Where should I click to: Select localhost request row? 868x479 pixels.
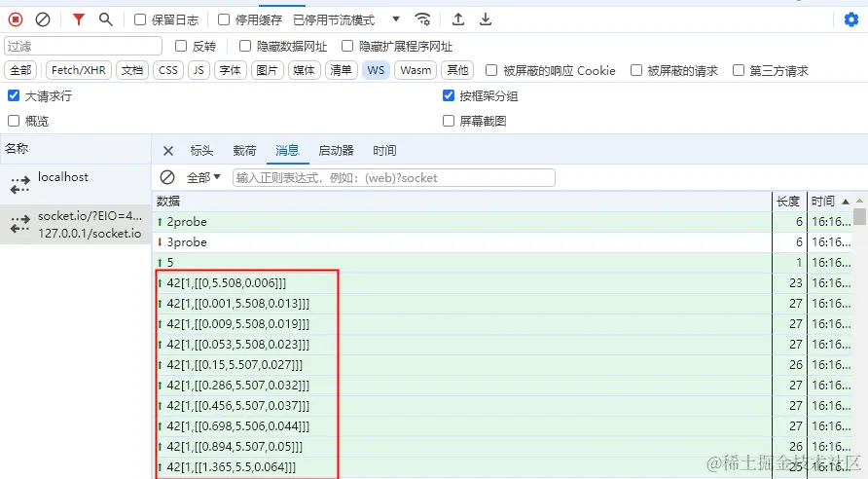click(75, 184)
